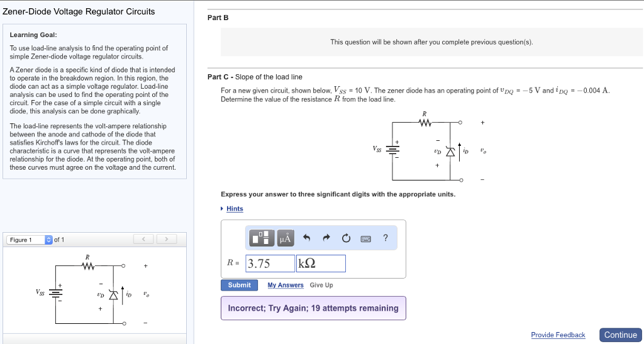Show keyboard shortcuts via keyboard icon
The height and width of the screenshot is (344, 644).
click(x=365, y=238)
